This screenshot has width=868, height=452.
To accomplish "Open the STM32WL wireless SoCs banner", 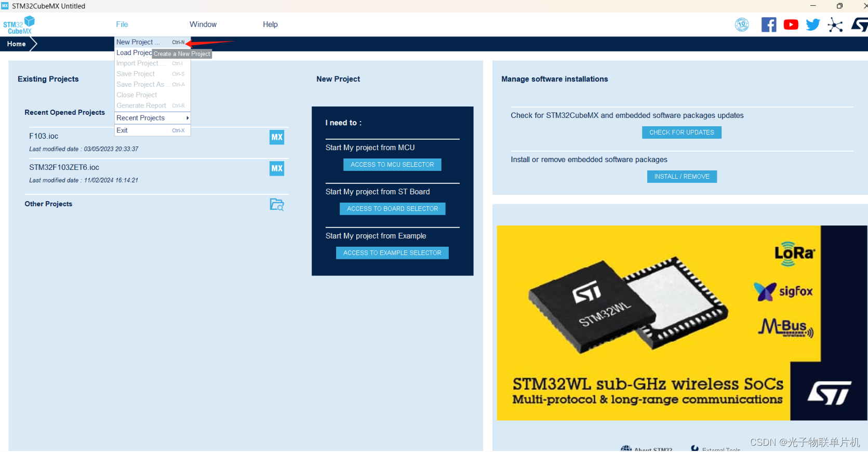I will [682, 323].
